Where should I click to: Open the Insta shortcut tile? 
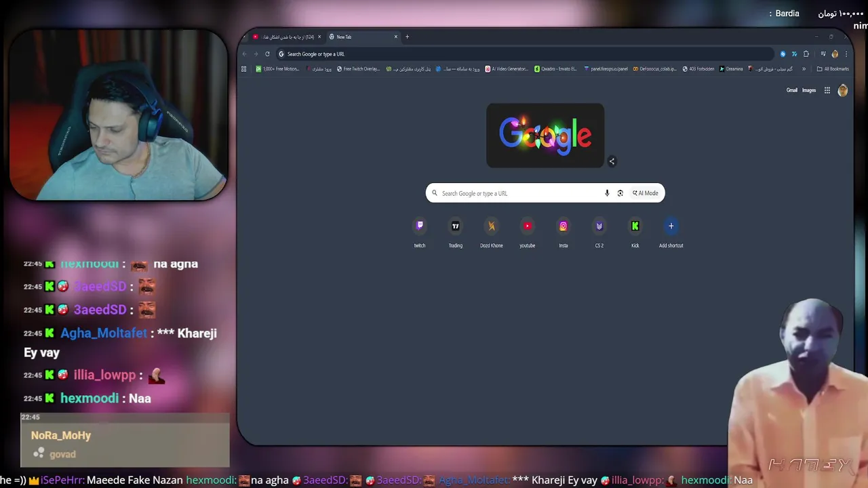[564, 232]
